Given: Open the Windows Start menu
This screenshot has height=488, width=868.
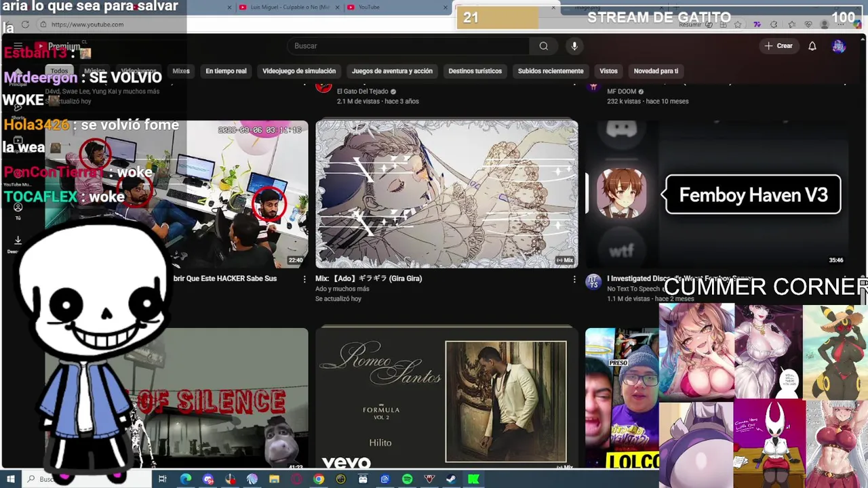Looking at the screenshot, I should click(11, 479).
